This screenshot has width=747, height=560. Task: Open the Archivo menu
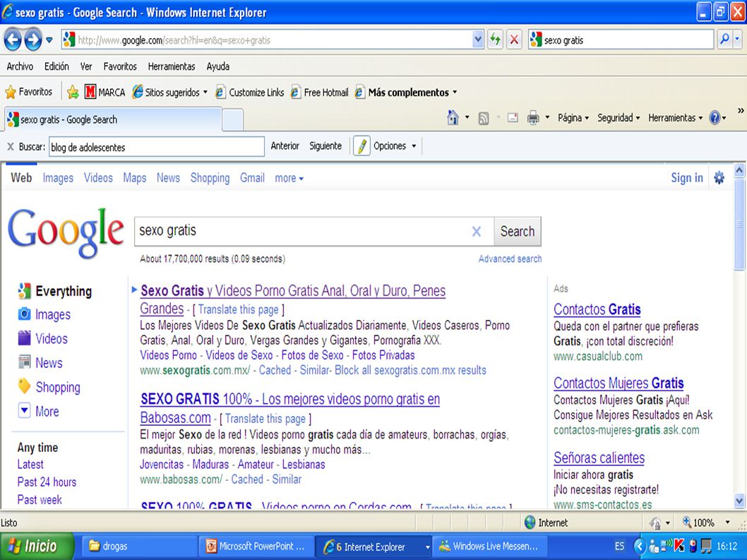pos(20,66)
